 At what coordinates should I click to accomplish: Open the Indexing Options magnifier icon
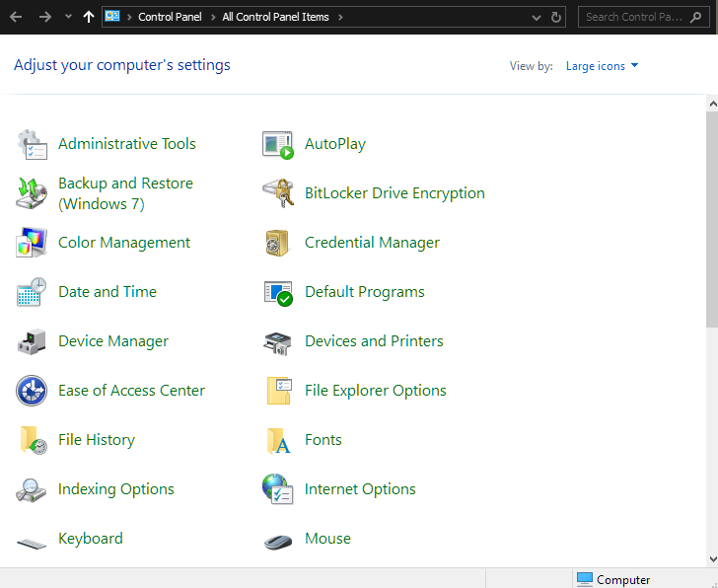click(32, 490)
